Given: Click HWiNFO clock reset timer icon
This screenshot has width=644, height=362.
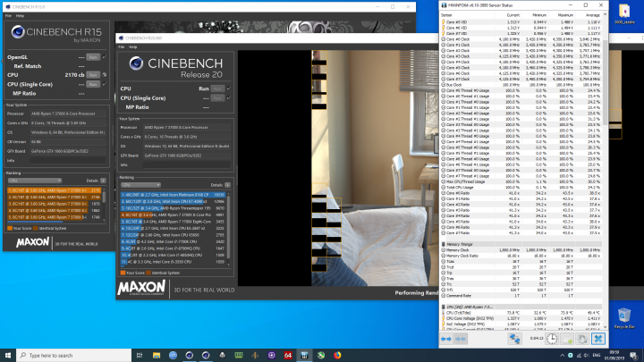Looking at the screenshot, I should 552,339.
